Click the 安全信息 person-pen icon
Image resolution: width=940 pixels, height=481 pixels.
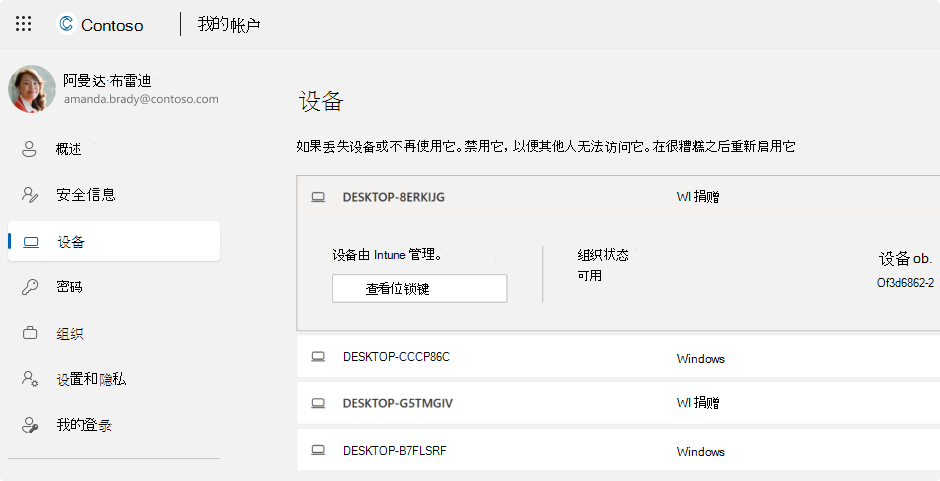(30, 195)
